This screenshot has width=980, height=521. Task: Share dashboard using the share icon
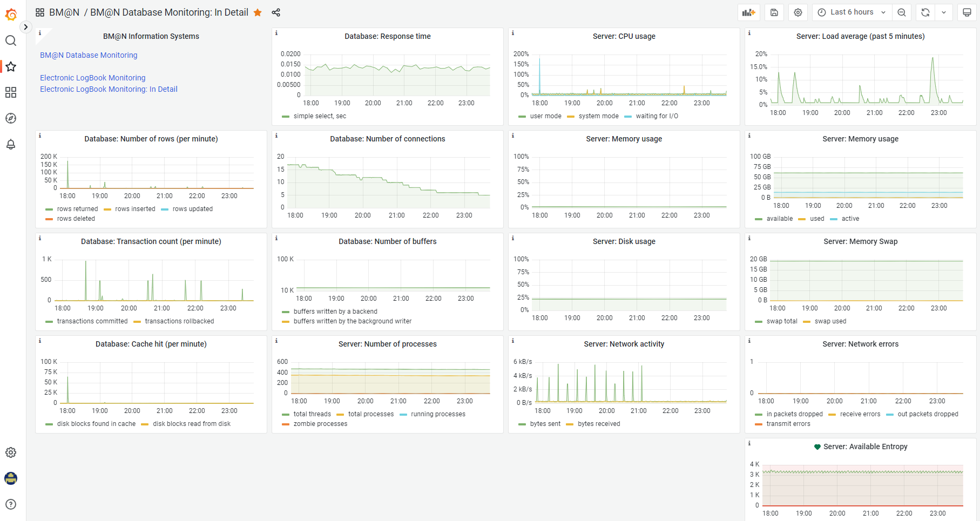[x=276, y=12]
